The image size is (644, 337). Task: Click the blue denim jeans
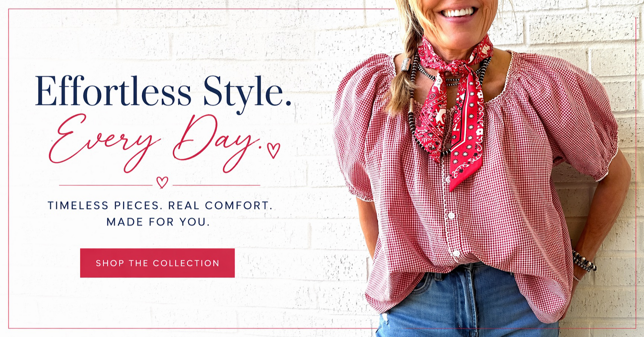[469, 303]
